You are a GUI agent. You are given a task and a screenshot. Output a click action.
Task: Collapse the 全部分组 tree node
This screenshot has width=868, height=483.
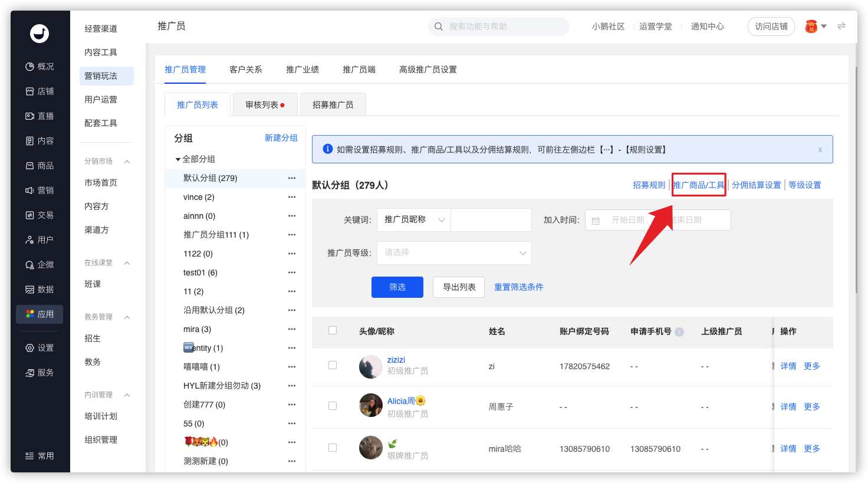177,160
